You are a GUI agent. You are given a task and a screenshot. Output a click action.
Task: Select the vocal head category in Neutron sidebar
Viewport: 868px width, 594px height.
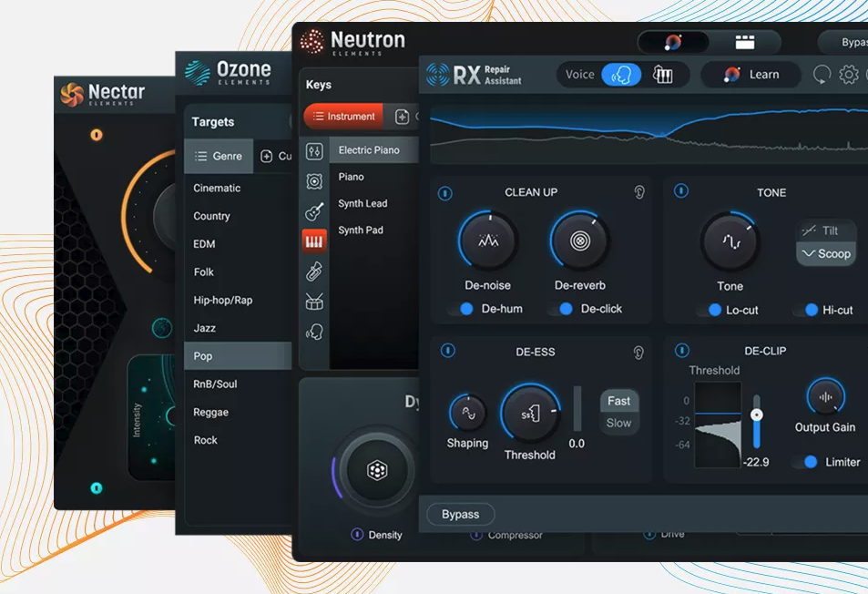pyautogui.click(x=314, y=332)
